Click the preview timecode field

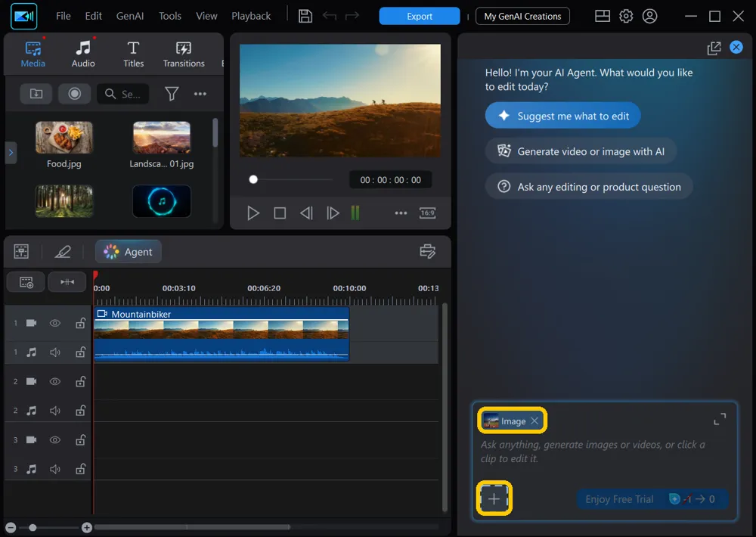[391, 180]
